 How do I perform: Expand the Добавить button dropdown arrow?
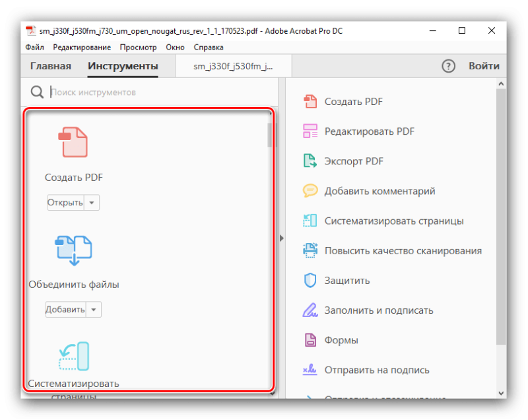tap(94, 309)
